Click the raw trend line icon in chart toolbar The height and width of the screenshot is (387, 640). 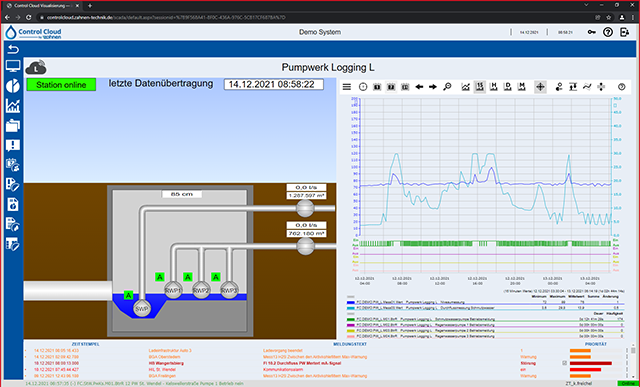click(466, 87)
